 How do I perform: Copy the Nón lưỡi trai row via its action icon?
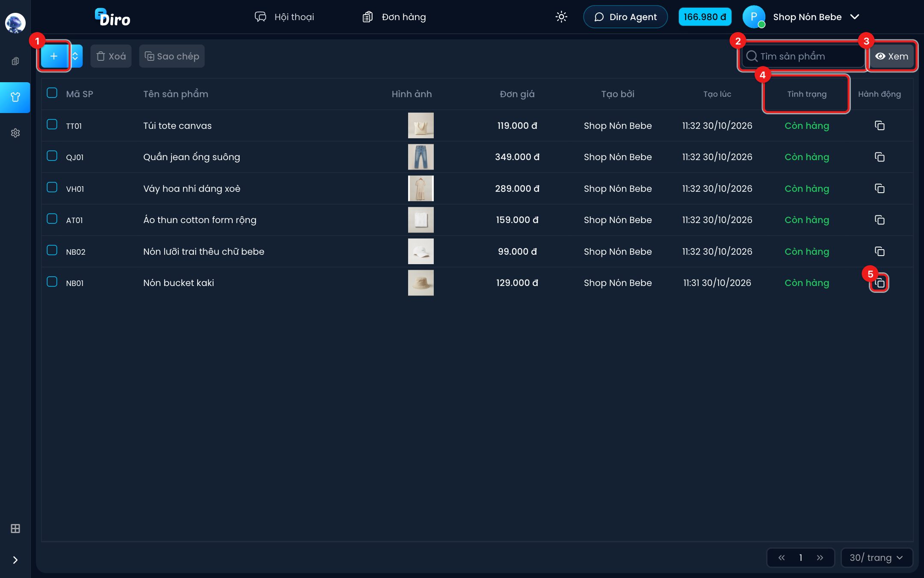[880, 251]
